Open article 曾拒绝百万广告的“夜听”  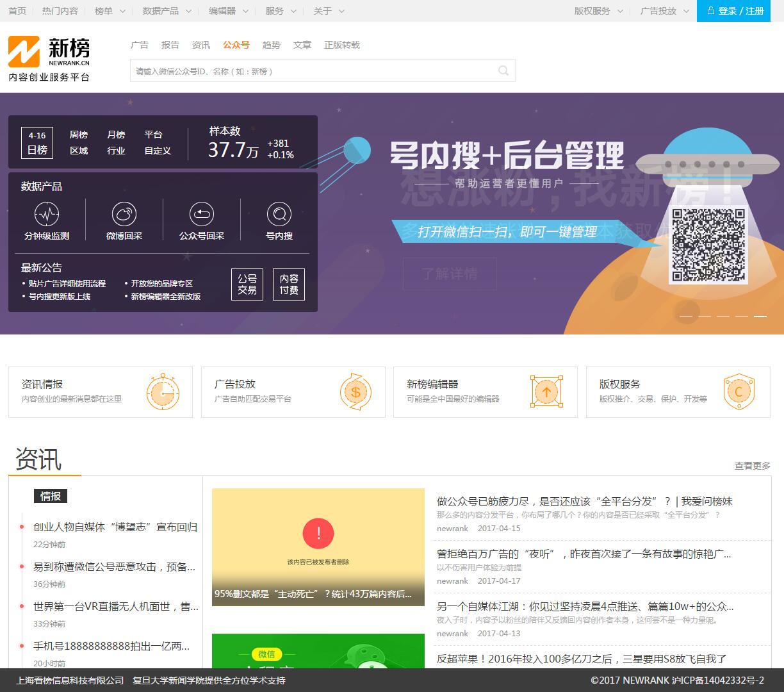pos(584,554)
